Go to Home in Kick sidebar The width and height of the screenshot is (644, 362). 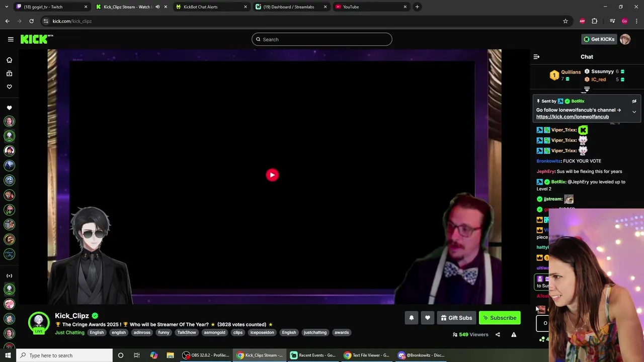click(x=9, y=60)
